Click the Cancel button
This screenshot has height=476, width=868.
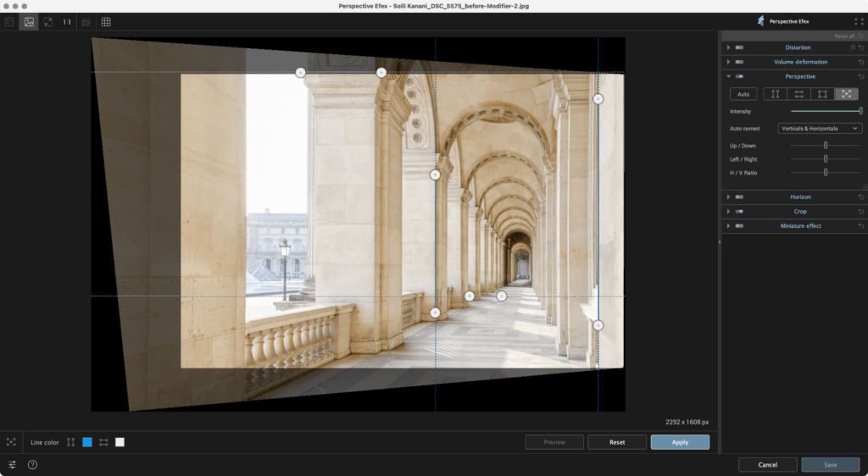click(767, 464)
